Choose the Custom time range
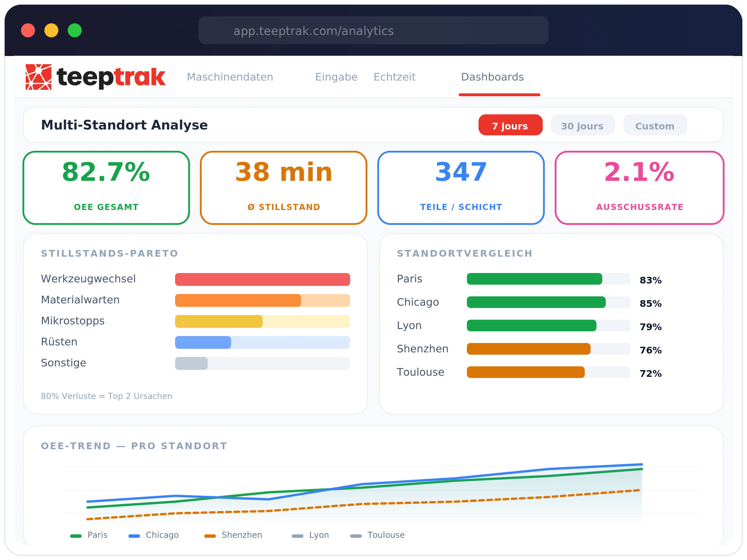747x560 pixels. (655, 125)
